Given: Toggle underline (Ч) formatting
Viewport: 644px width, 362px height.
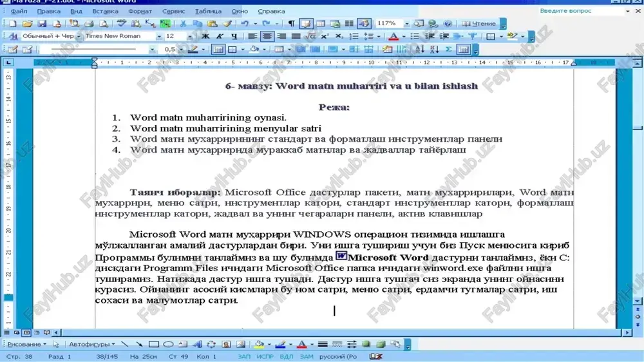Looking at the screenshot, I should click(x=234, y=37).
